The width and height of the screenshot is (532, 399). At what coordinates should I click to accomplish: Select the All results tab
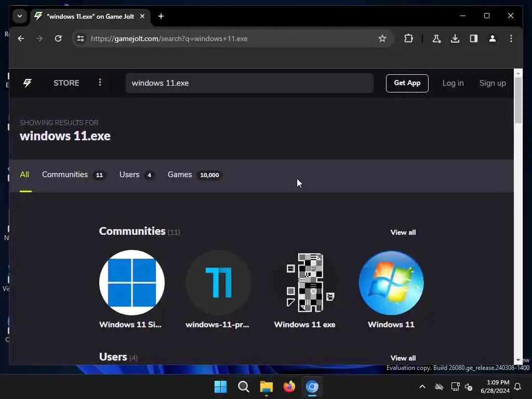tap(24, 175)
